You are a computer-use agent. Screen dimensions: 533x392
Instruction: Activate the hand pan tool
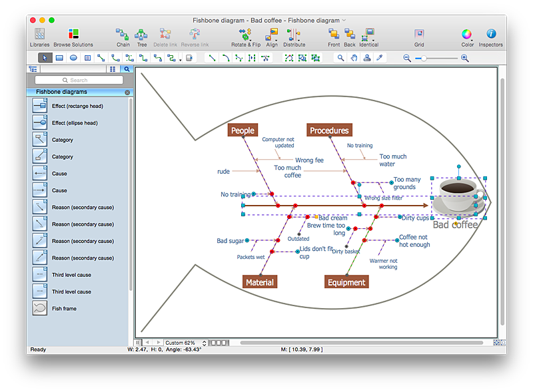(x=354, y=58)
